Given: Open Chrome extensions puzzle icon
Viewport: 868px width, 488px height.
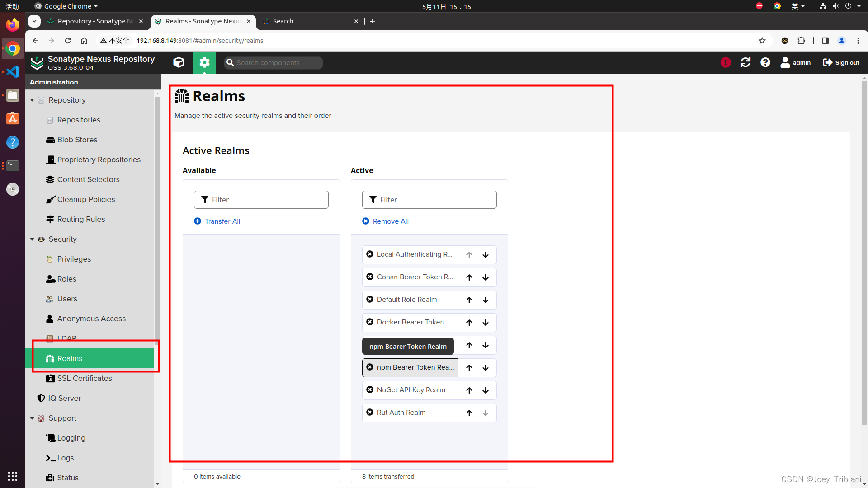Looking at the screenshot, I should [801, 41].
